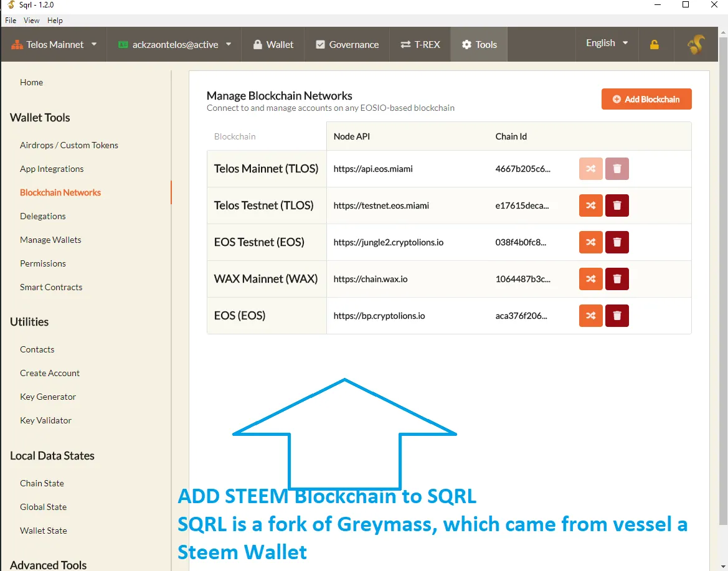Click the Chain Id column header
This screenshot has height=571, width=728.
click(511, 136)
